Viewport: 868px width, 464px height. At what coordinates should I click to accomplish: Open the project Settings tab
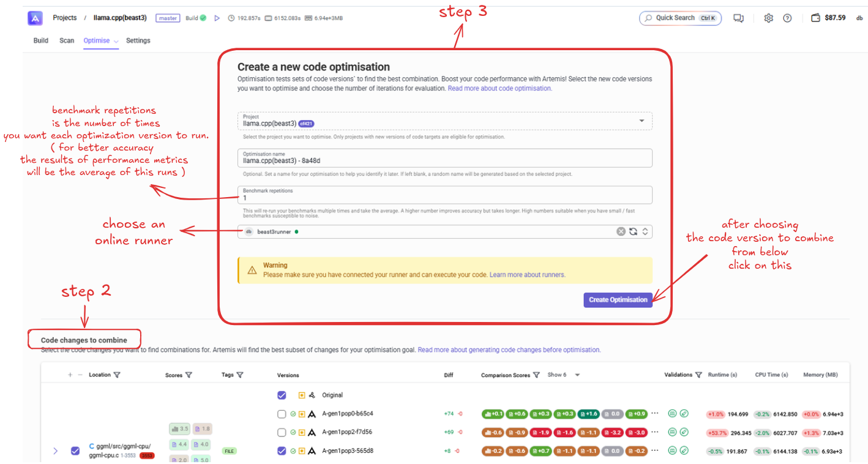point(138,40)
